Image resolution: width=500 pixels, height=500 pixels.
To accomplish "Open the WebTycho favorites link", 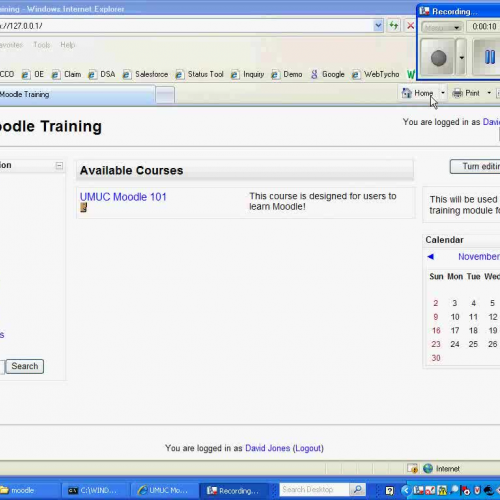I will click(376, 74).
